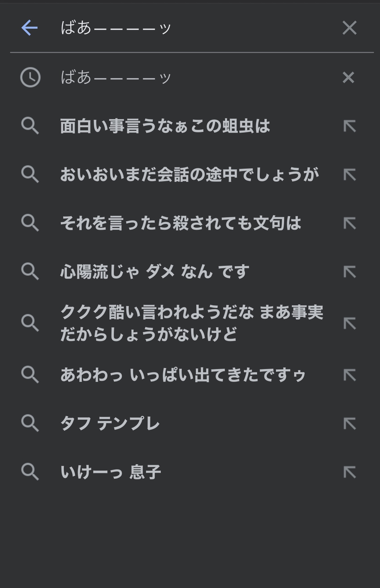Insert それを言ったら殺されても文句は via arrow icon

(x=350, y=223)
